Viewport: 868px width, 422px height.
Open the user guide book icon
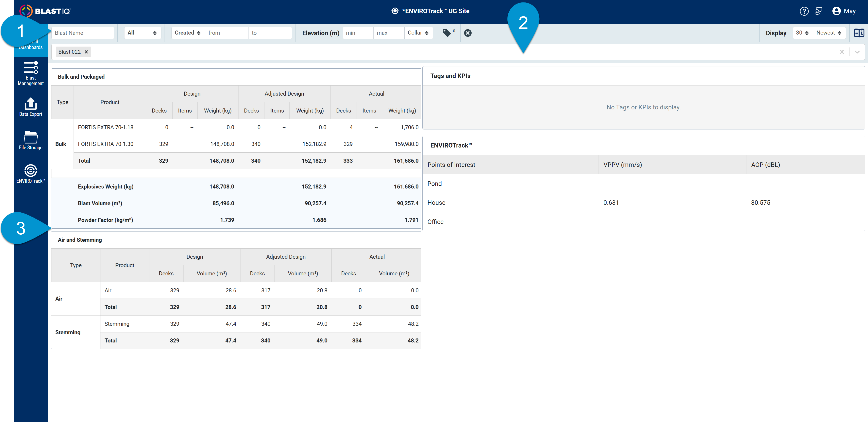point(859,33)
